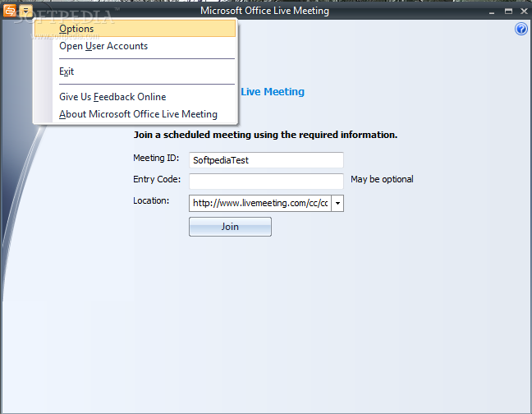The width and height of the screenshot is (532, 414).
Task: Toggle the title bar menu dropdown arrow
Action: [25, 11]
